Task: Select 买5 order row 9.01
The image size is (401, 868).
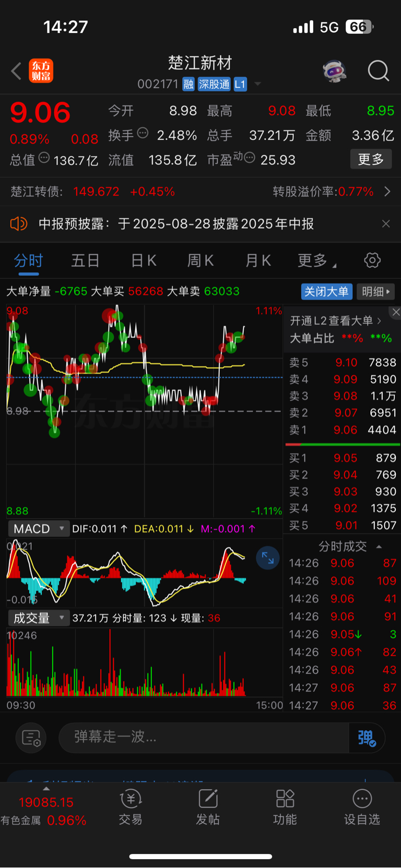Action: point(343,525)
